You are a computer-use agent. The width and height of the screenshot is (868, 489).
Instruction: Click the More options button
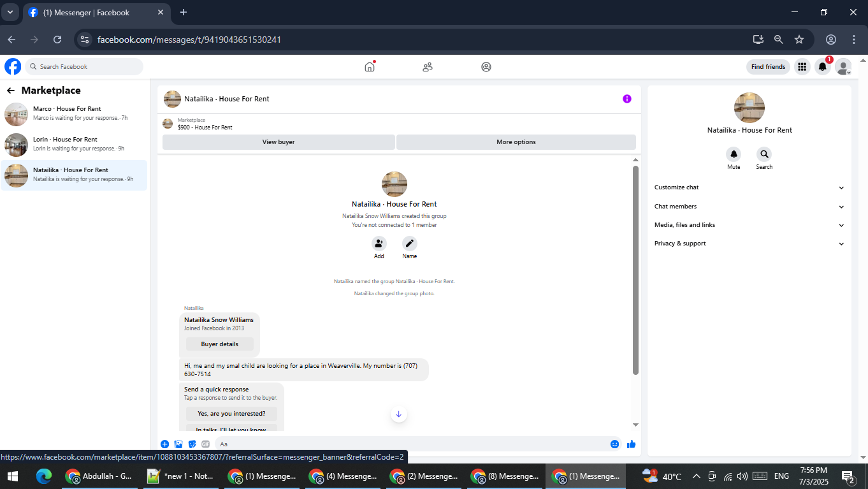516,142
